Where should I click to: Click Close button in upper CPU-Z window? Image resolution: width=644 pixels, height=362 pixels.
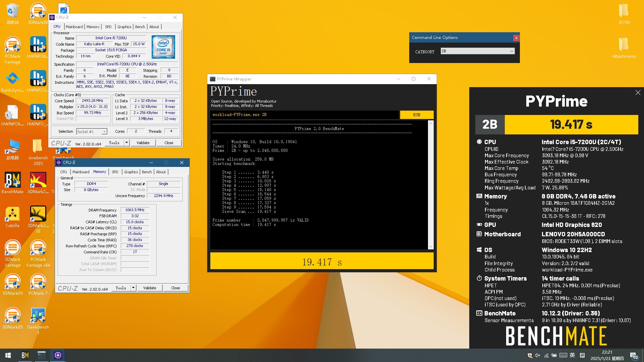click(169, 143)
